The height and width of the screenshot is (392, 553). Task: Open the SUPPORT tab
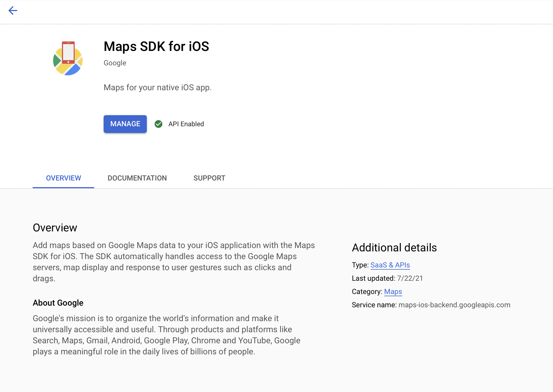(x=209, y=178)
